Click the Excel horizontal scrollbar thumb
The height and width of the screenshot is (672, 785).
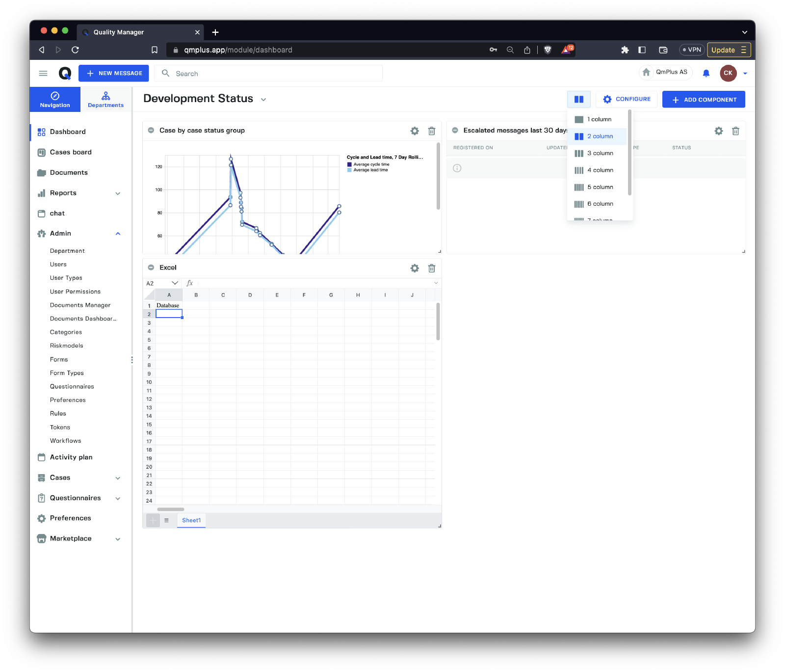170,510
